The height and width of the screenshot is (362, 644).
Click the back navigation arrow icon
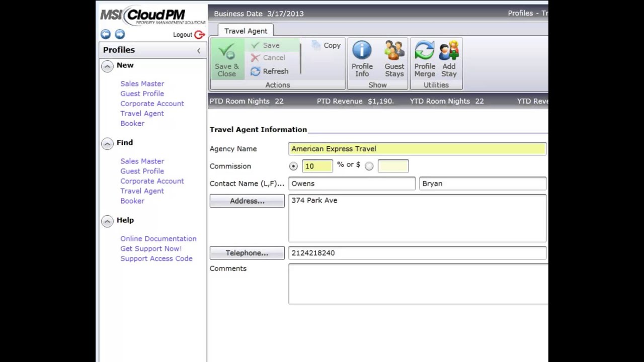(105, 34)
